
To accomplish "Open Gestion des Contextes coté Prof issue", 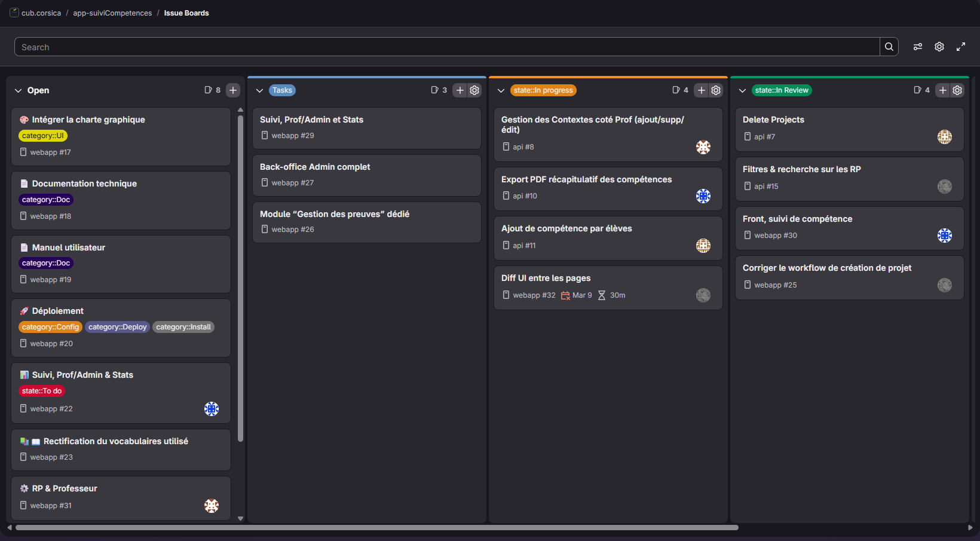I will [593, 124].
